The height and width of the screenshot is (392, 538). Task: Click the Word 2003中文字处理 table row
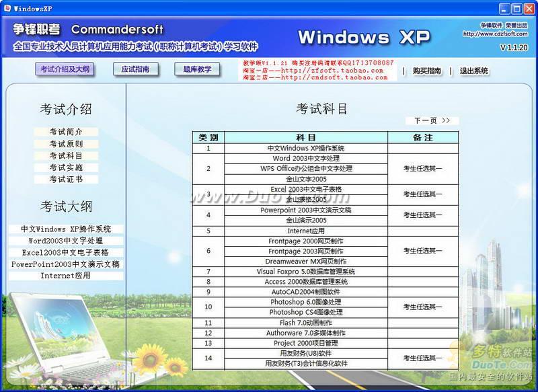[x=306, y=159]
